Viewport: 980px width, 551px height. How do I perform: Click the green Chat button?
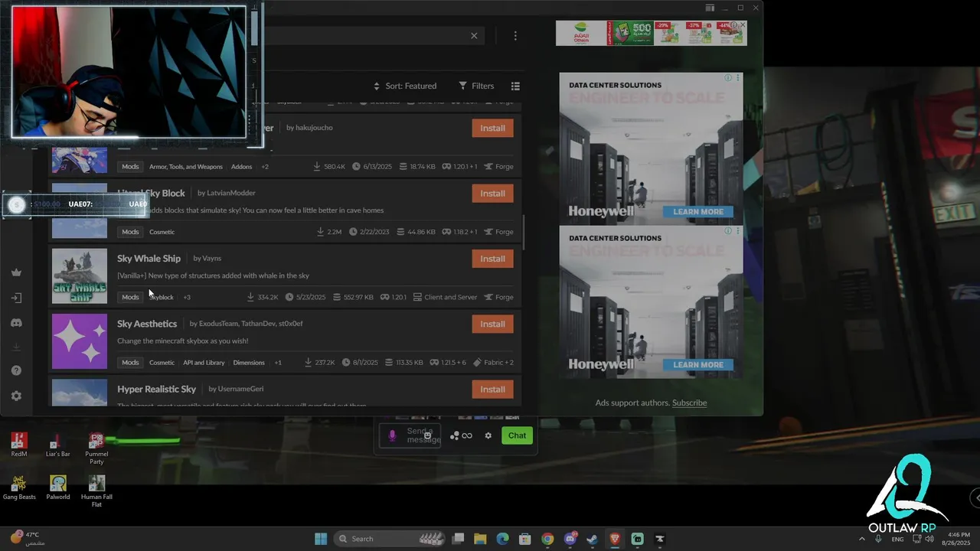[x=517, y=435]
